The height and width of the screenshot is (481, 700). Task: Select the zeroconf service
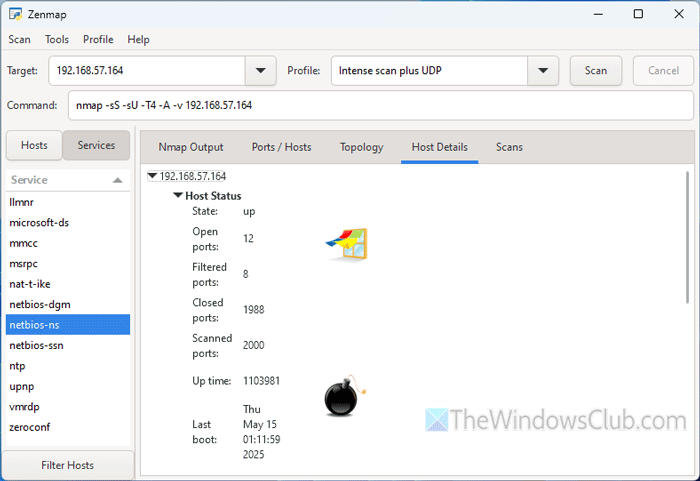click(x=68, y=427)
